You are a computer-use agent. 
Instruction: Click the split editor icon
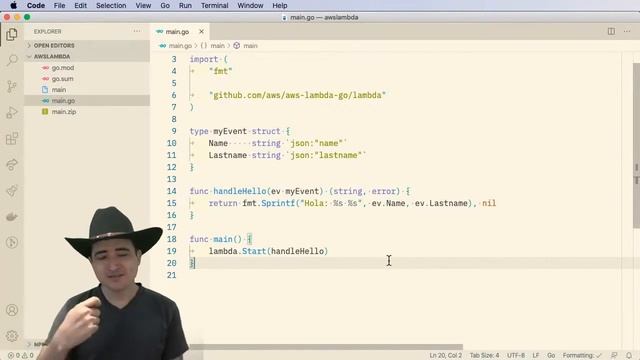(x=611, y=31)
